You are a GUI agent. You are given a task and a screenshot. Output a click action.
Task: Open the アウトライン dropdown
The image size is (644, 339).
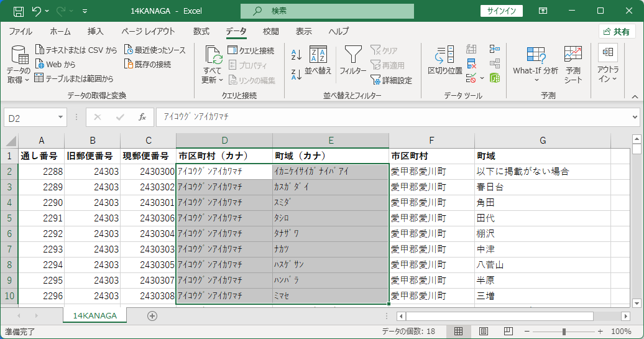[608, 64]
